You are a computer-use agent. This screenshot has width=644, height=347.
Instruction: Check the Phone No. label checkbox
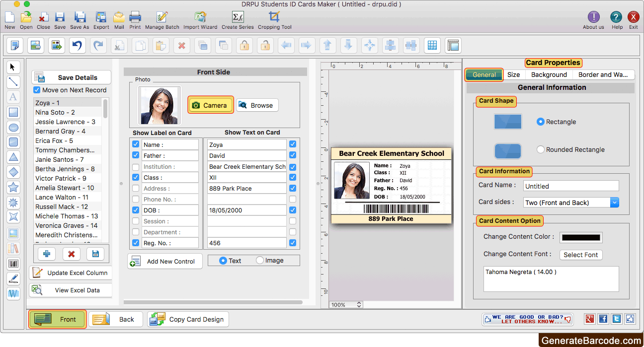[136, 199]
